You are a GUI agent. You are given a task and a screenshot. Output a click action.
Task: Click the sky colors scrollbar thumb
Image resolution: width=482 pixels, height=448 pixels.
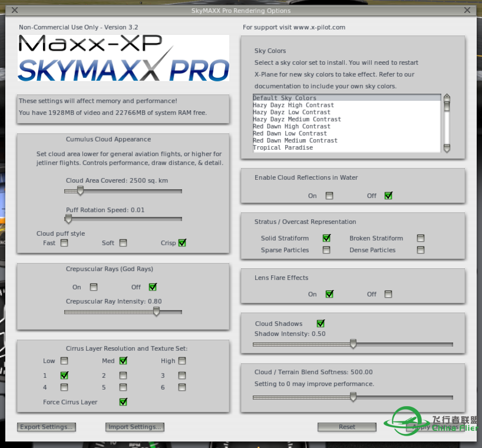(447, 107)
